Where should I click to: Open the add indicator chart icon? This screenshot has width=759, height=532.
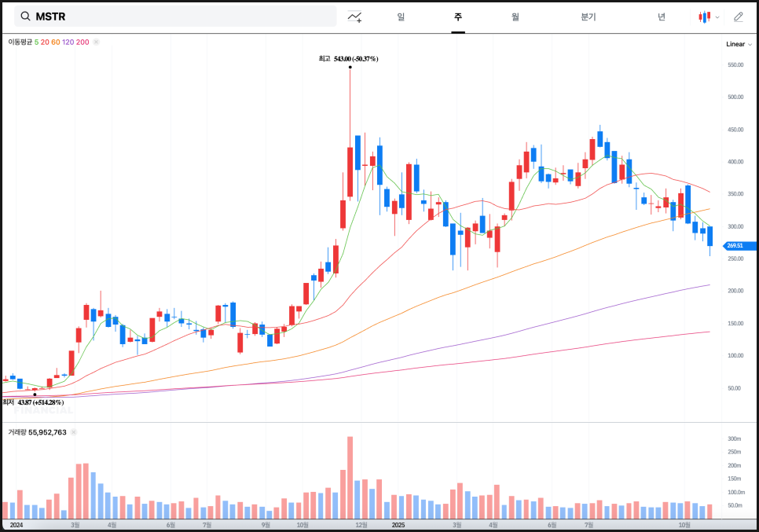[x=355, y=17]
